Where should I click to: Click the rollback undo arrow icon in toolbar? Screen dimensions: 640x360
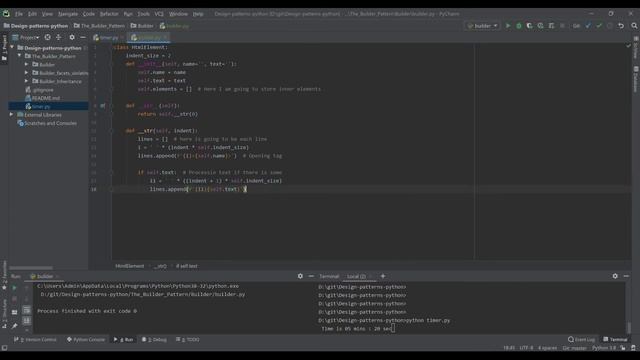coord(621,26)
